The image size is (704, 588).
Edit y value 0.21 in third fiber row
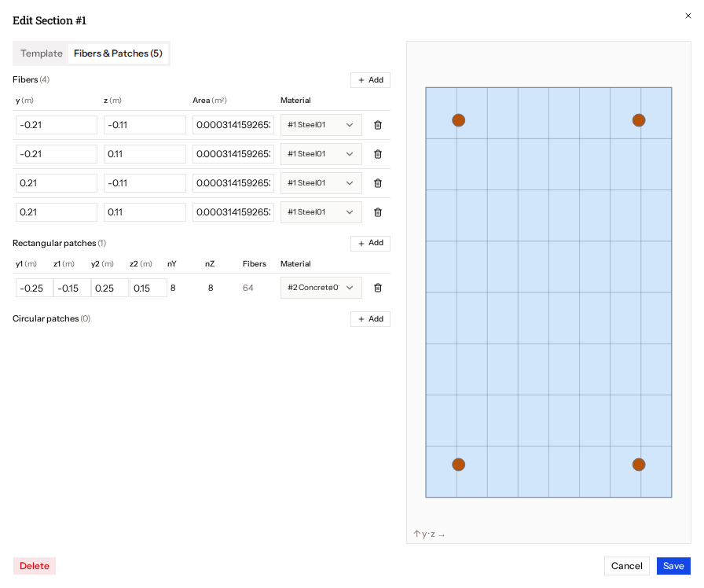point(57,183)
